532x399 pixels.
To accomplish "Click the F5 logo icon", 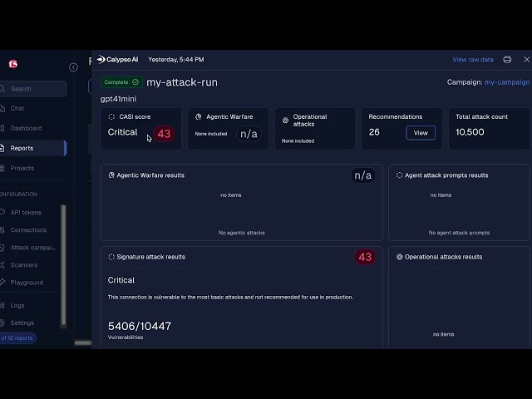I will click(13, 64).
